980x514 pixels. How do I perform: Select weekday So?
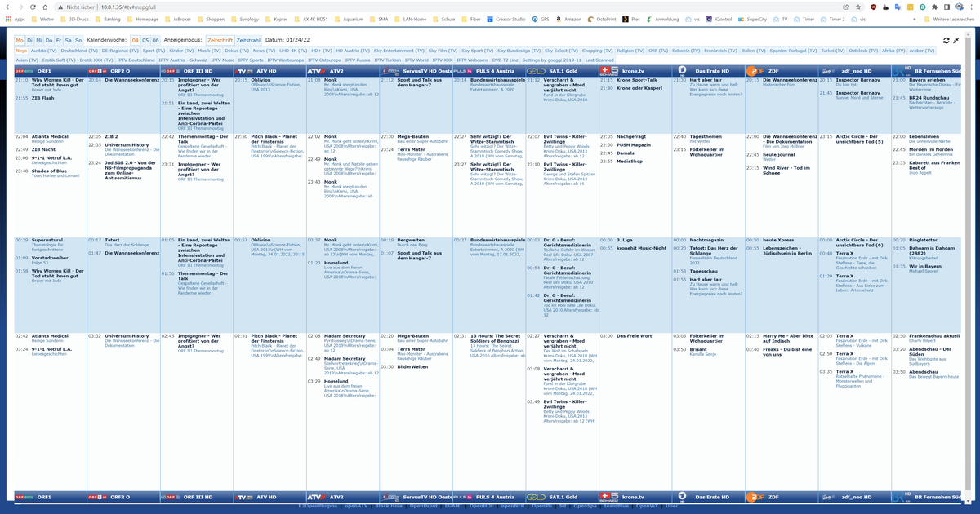click(78, 40)
